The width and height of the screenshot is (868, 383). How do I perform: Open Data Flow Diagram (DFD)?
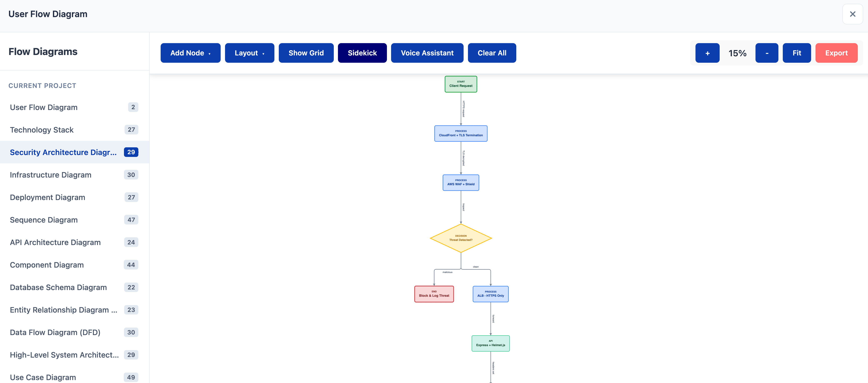[74, 333]
